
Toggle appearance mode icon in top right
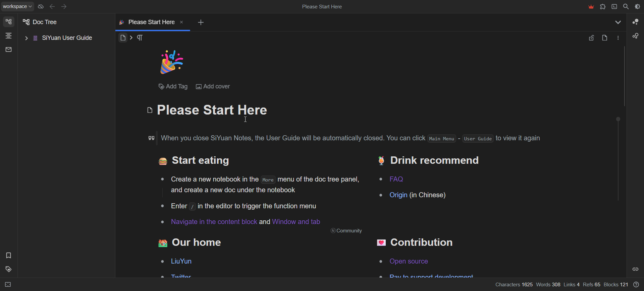coord(637,7)
